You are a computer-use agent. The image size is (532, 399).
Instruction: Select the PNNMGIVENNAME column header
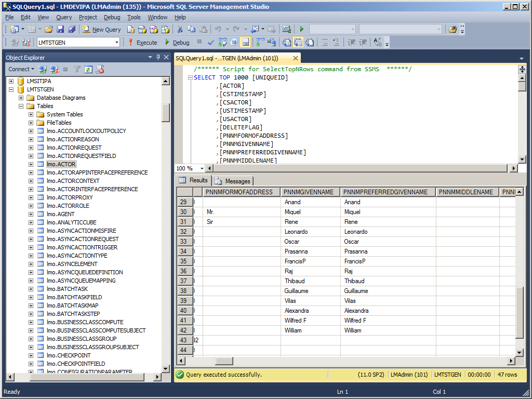point(310,192)
